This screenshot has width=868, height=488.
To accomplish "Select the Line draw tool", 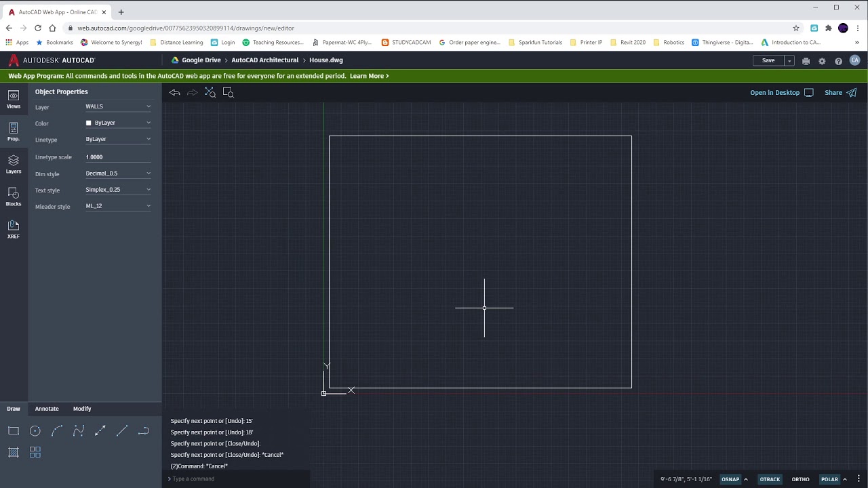I will point(122,431).
